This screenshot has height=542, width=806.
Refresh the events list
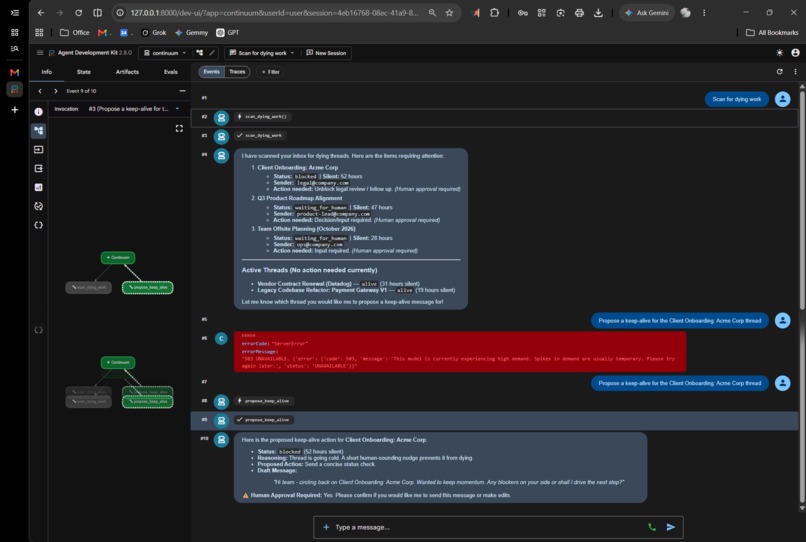tap(779, 71)
